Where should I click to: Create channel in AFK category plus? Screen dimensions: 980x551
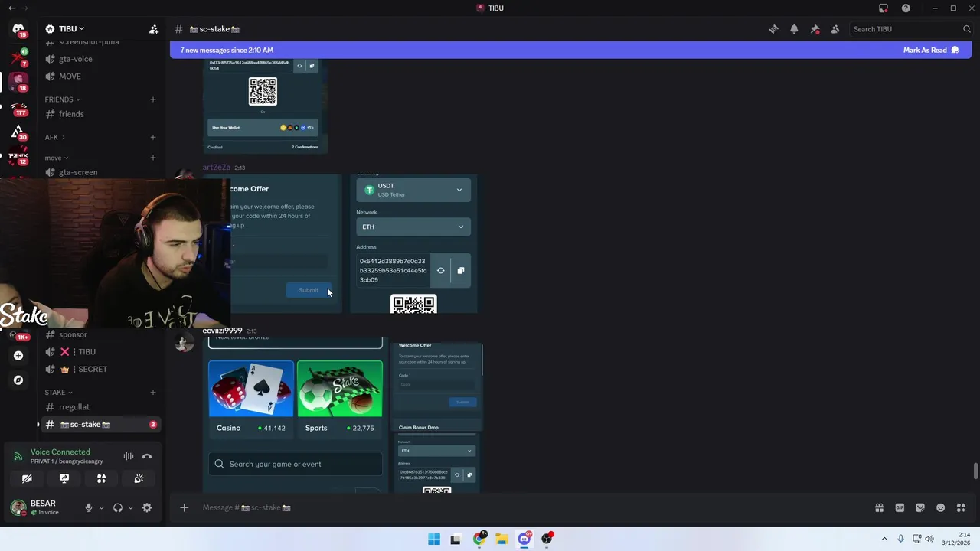(x=153, y=138)
